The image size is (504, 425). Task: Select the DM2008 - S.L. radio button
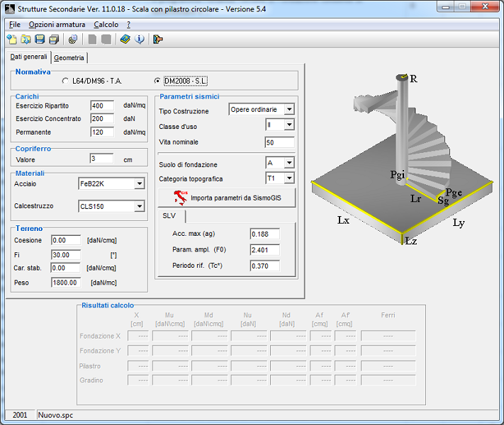(157, 81)
